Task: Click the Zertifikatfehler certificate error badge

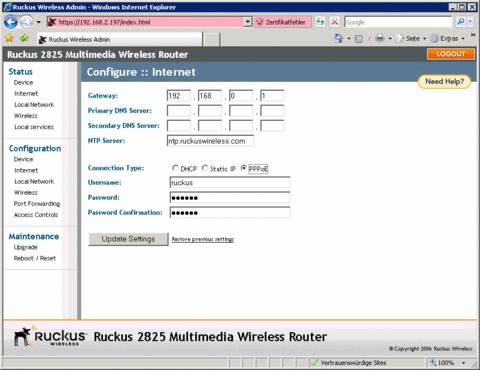Action: coord(283,22)
